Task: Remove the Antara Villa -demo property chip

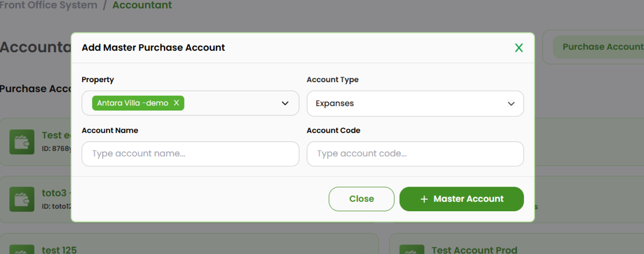Action: click(176, 103)
